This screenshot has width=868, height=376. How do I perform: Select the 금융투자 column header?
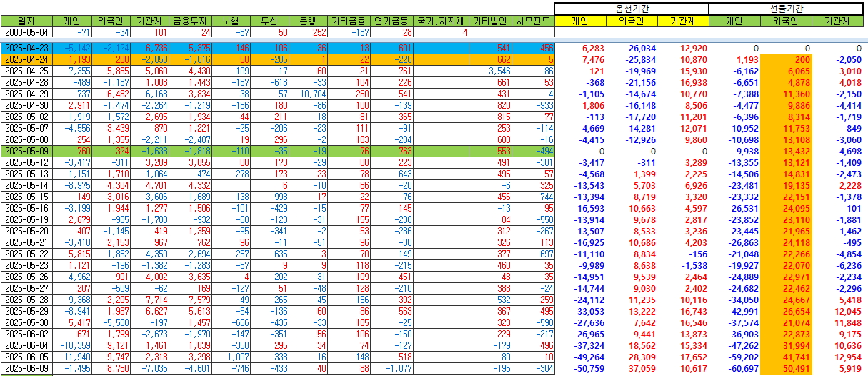click(x=191, y=21)
